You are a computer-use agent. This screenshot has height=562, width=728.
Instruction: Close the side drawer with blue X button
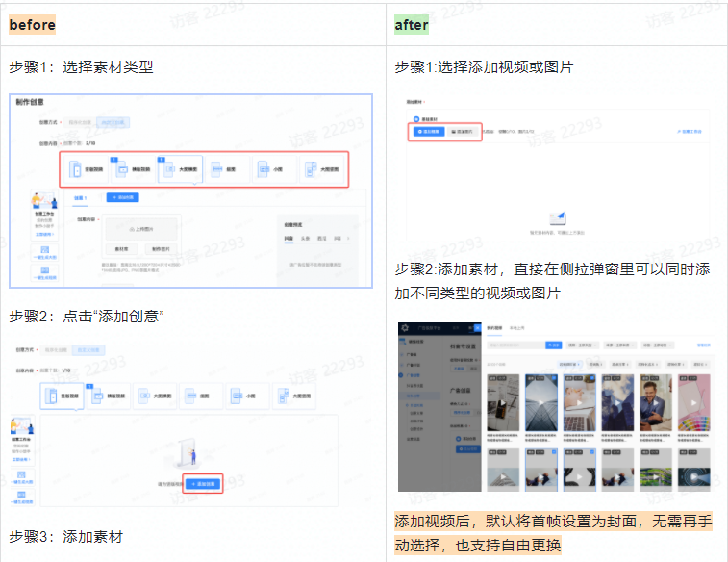(477, 327)
